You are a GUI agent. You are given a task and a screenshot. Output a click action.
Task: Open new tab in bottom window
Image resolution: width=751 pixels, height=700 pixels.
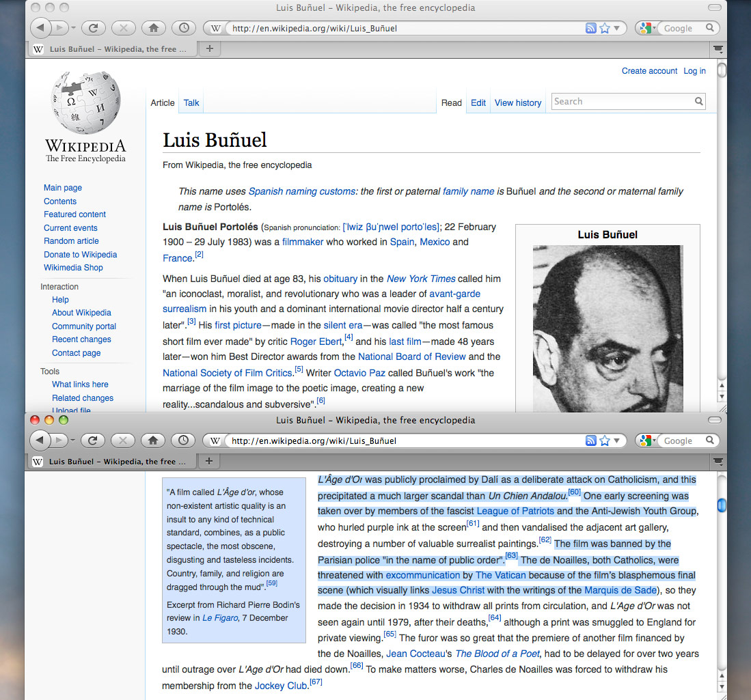(x=209, y=461)
